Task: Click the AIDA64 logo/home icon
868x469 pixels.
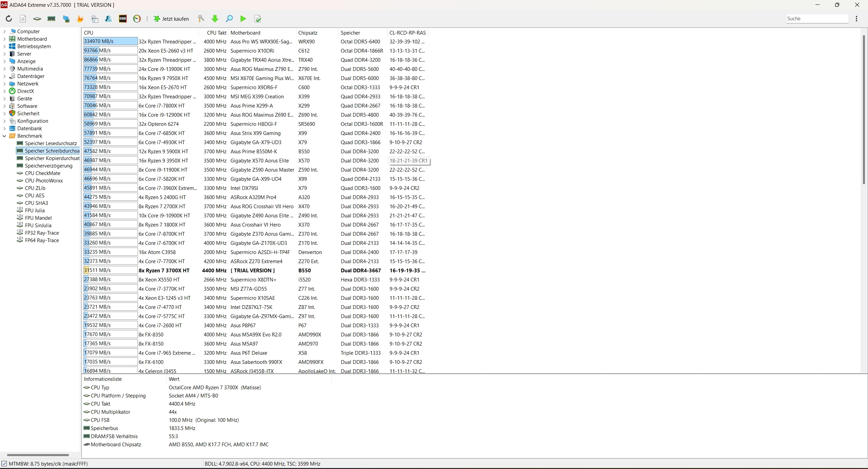Action: [5, 5]
